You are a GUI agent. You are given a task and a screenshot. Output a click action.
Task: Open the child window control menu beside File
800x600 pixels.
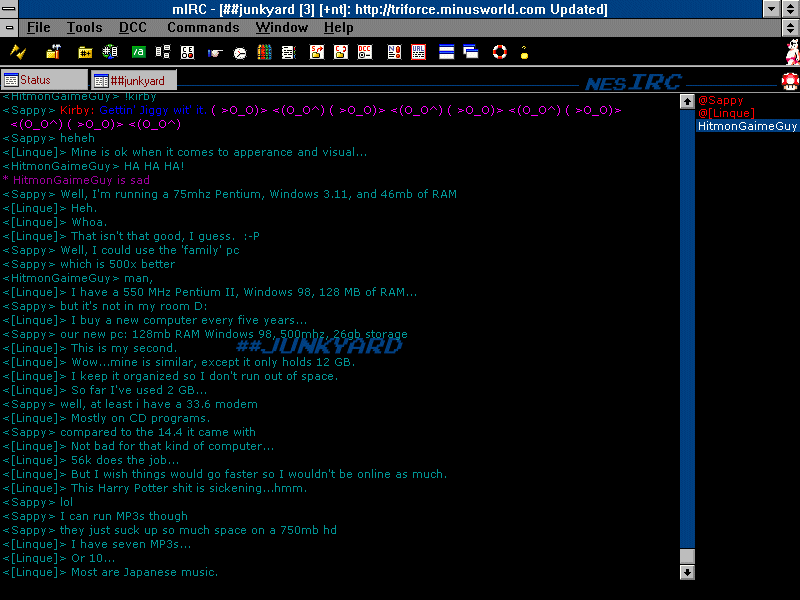tap(9, 28)
